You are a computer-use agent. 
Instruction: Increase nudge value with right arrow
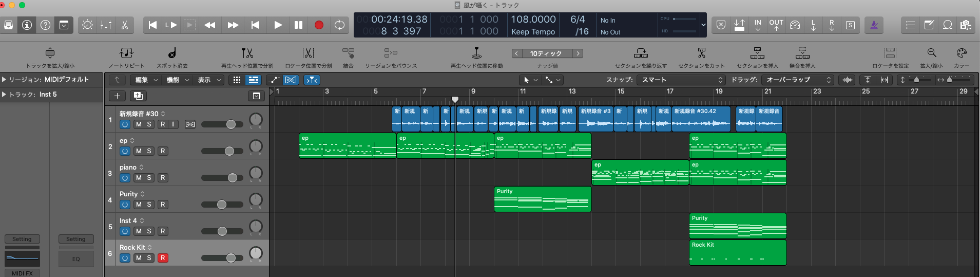(578, 53)
